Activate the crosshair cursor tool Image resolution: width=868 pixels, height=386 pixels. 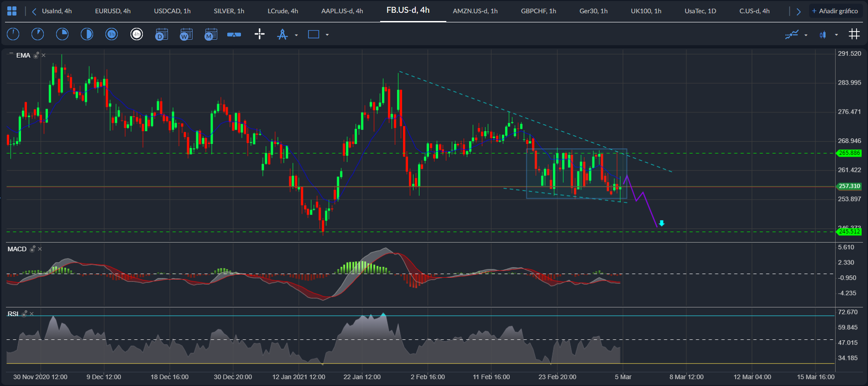click(x=259, y=34)
